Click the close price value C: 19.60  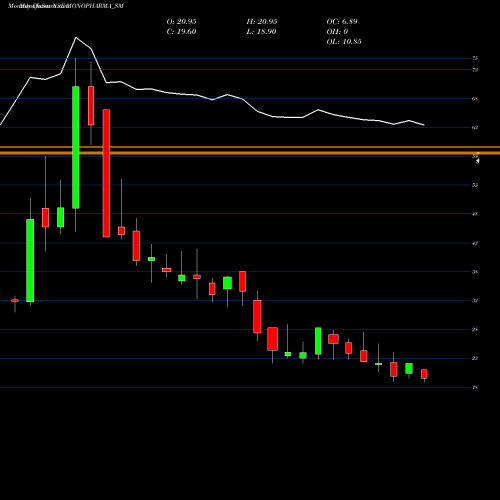181,32
